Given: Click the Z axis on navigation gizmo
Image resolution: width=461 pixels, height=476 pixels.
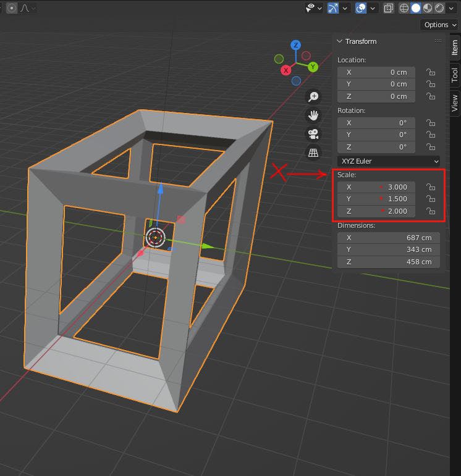Looking at the screenshot, I should [295, 45].
